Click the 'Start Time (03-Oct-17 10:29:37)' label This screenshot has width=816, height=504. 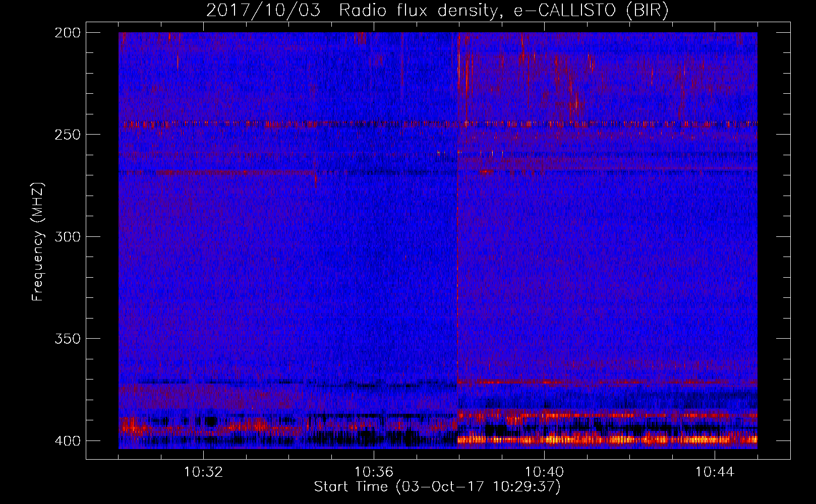click(x=437, y=487)
